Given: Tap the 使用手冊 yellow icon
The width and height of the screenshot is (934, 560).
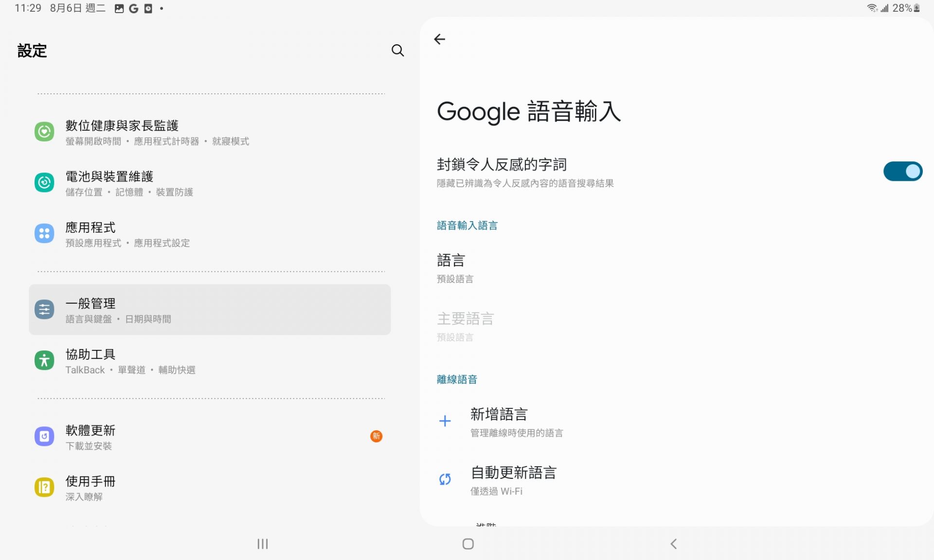Looking at the screenshot, I should 44,487.
